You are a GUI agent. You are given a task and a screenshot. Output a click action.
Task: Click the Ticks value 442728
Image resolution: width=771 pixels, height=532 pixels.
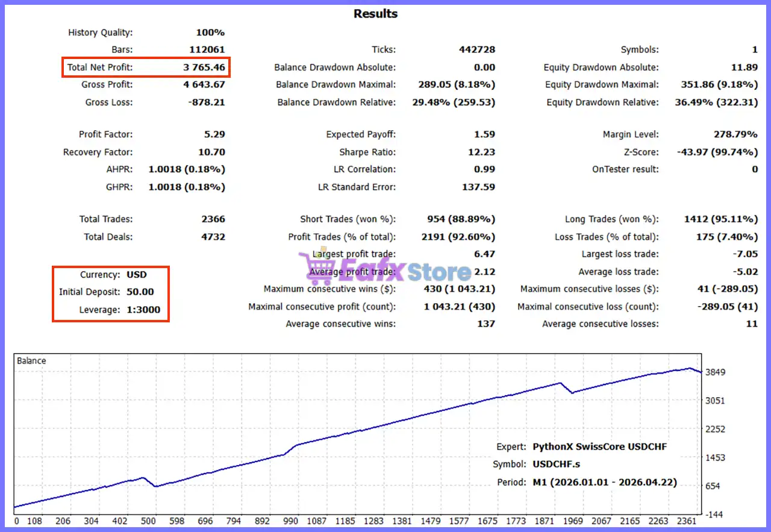pos(477,50)
